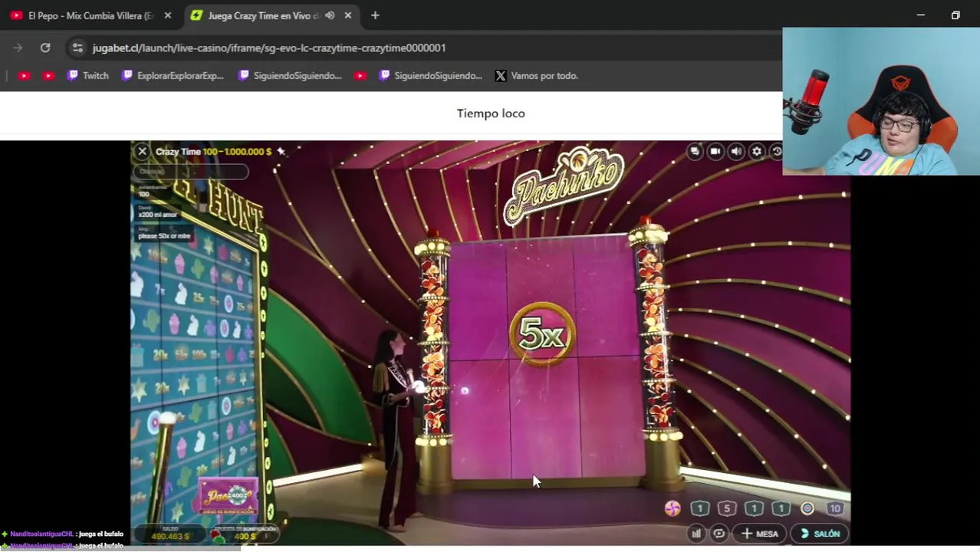Click into the game chat input field
Viewport: 980px width, 552px height.
(191, 172)
